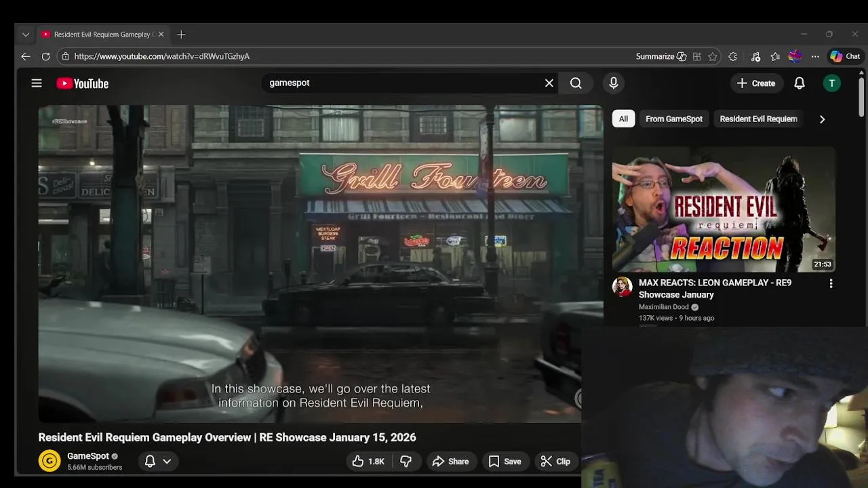This screenshot has width=868, height=488.
Task: Clear the gamespot search text
Action: 549,83
